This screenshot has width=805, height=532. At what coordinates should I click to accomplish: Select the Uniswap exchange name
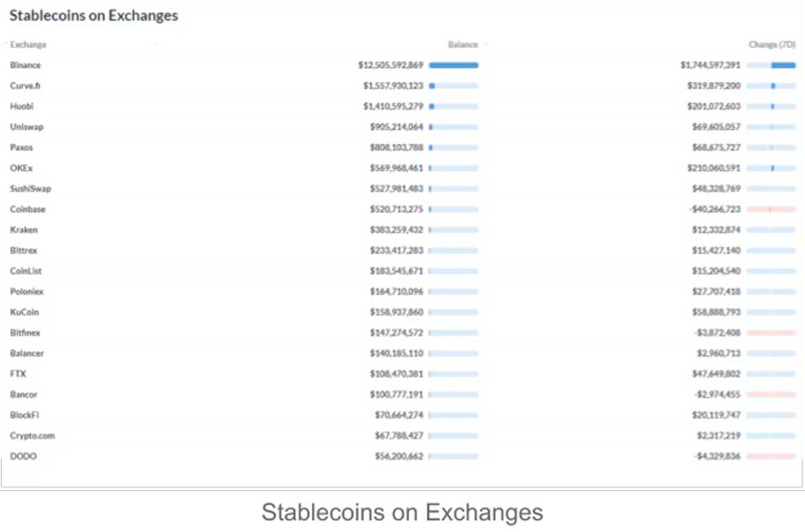(26, 127)
